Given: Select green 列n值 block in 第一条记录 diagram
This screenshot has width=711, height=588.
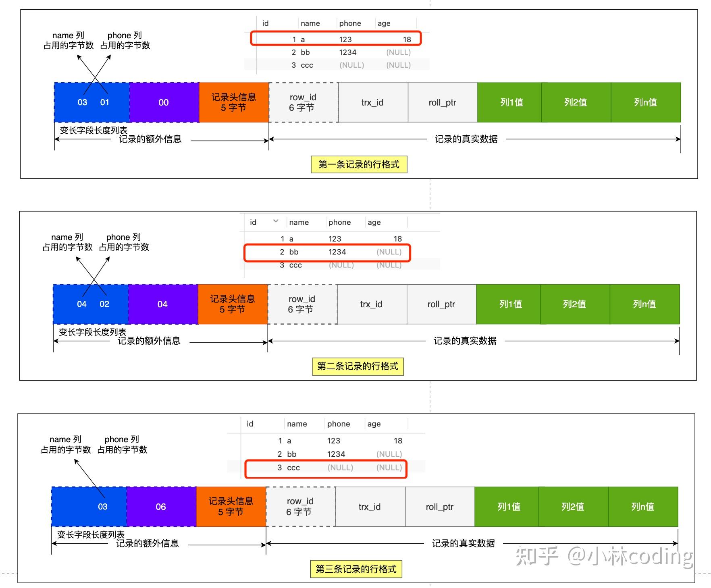Looking at the screenshot, I should (x=646, y=102).
